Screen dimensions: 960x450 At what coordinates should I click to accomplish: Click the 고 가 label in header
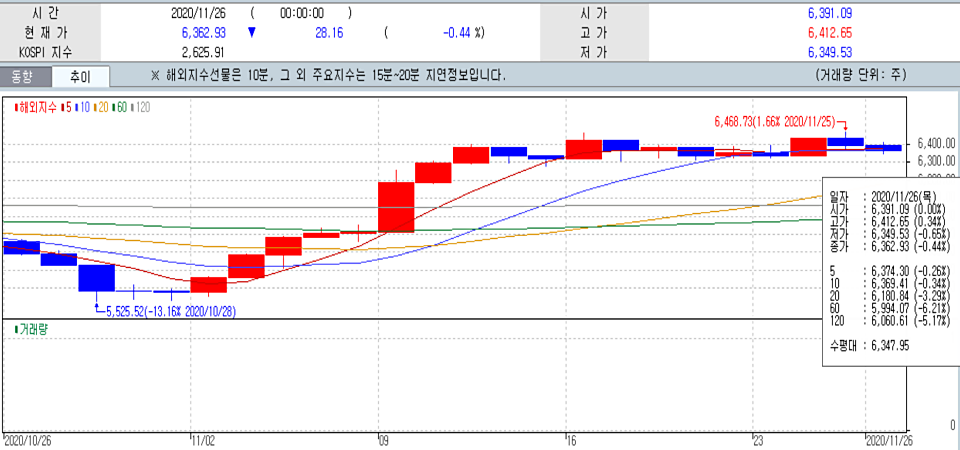pos(593,32)
